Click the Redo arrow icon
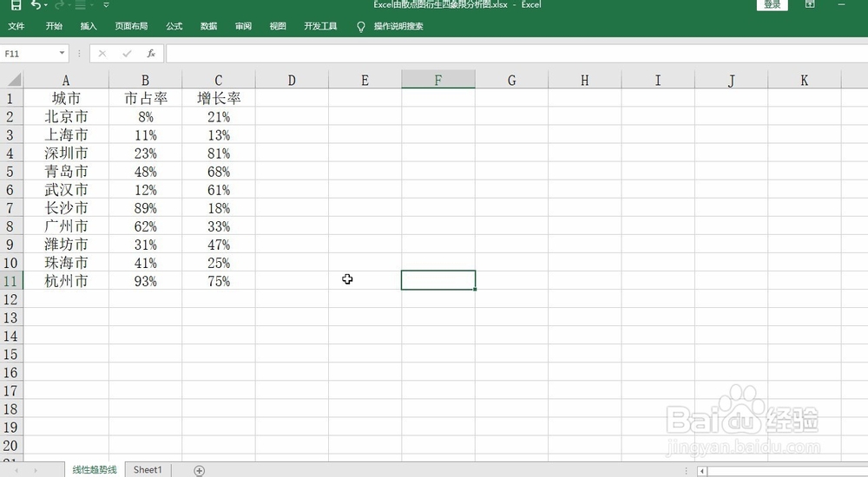The height and width of the screenshot is (477, 868). click(x=60, y=5)
